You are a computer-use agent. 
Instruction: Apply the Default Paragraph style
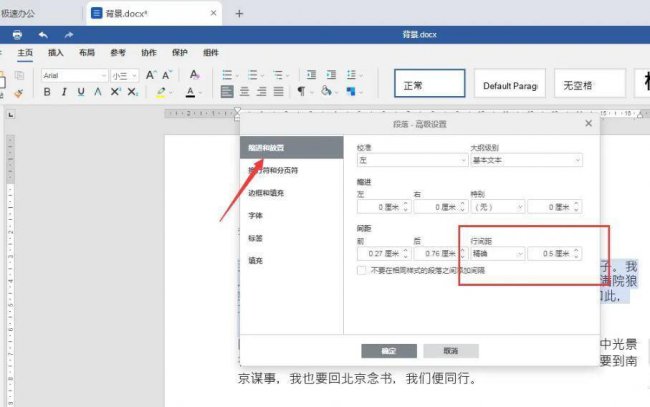[510, 84]
